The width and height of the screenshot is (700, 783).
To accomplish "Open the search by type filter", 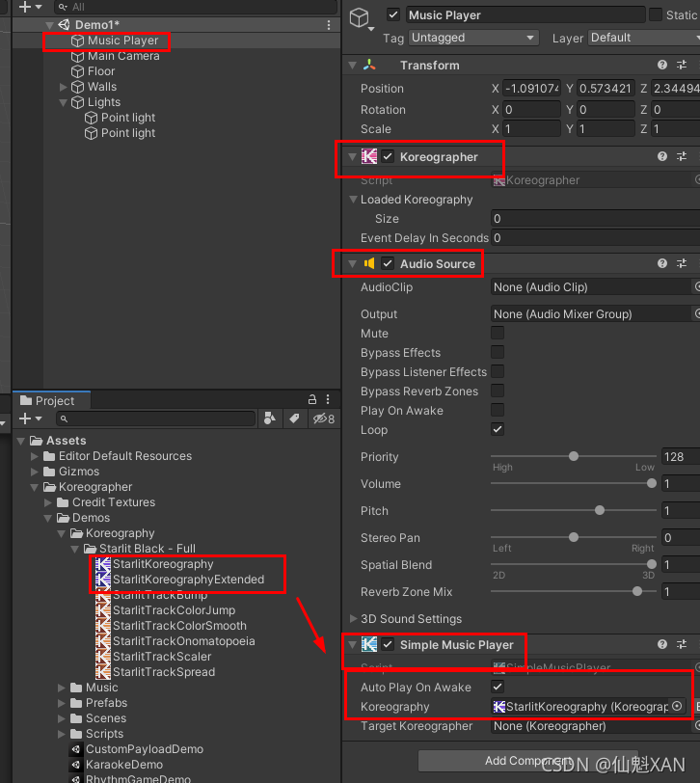I will 270,418.
